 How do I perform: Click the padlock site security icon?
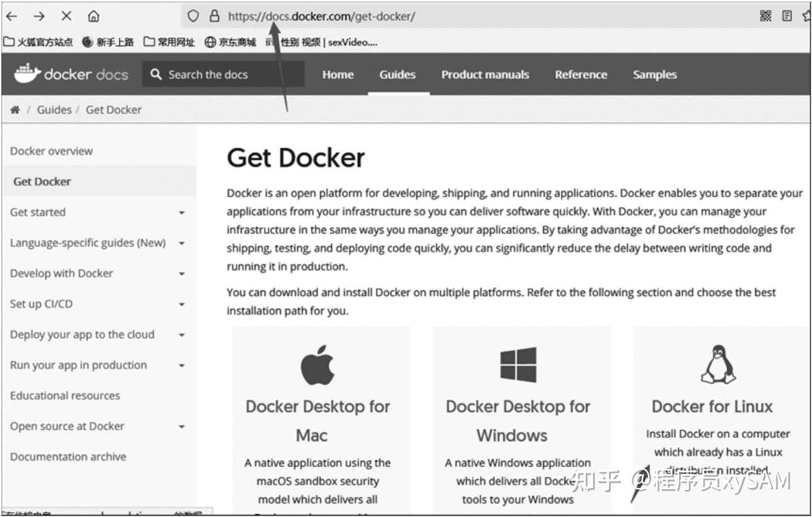(x=214, y=16)
